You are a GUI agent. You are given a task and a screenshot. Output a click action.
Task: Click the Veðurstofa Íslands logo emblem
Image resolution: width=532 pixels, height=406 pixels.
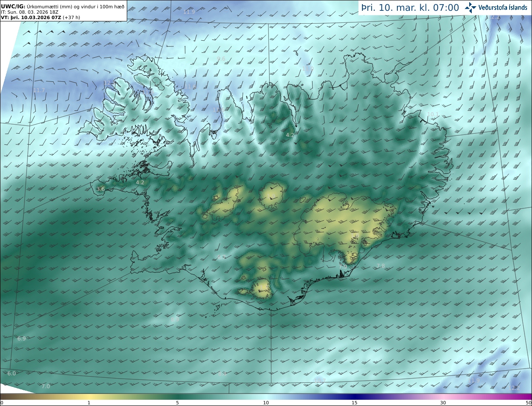click(x=471, y=7)
